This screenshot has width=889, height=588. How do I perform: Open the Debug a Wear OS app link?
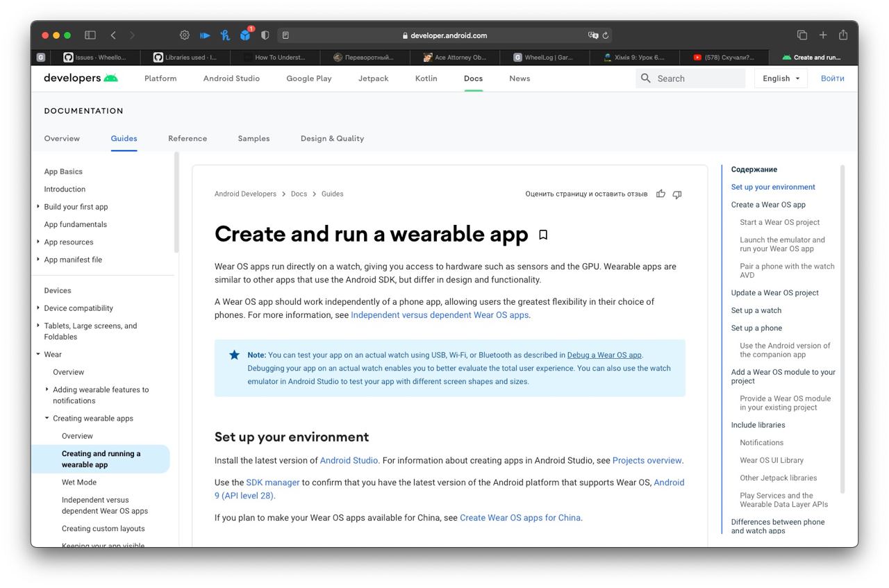(604, 355)
